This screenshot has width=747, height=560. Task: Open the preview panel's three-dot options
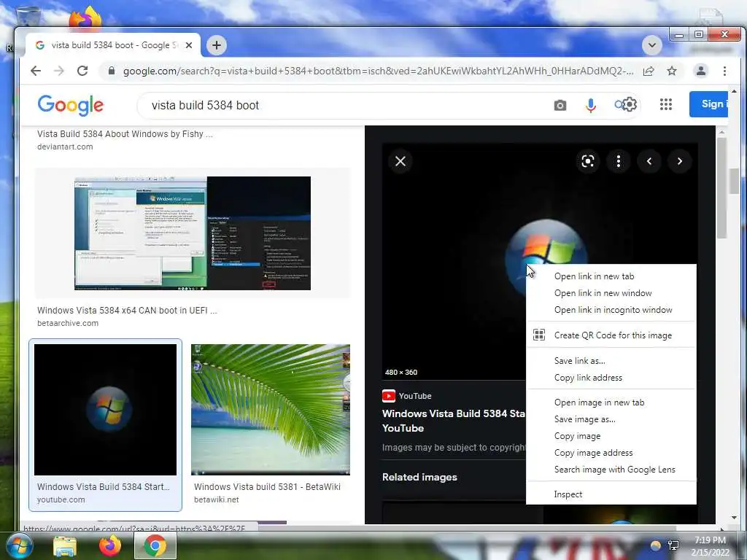pyautogui.click(x=619, y=161)
